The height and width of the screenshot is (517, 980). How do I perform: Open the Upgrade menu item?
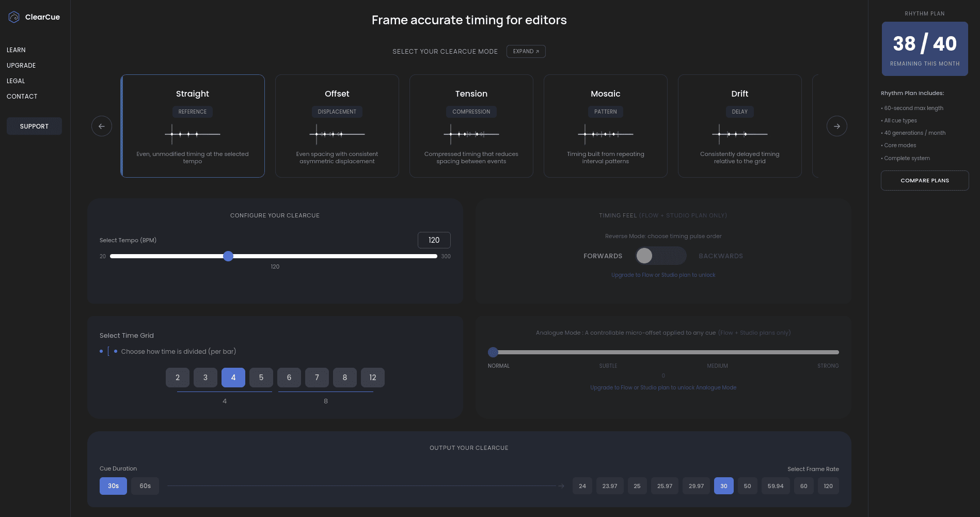tap(21, 66)
